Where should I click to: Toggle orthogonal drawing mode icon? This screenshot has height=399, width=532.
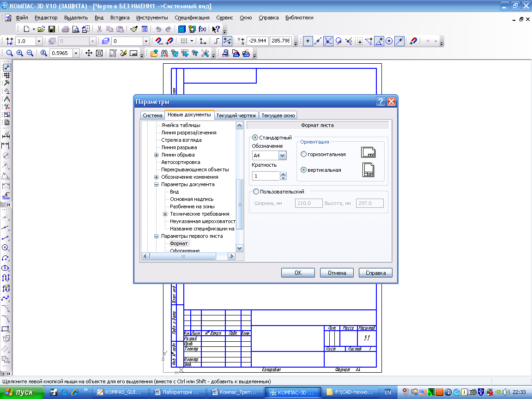217,41
